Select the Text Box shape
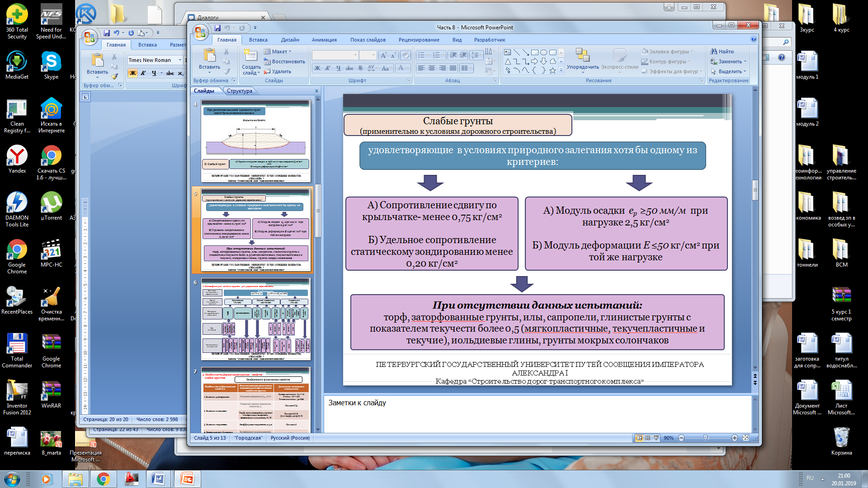The image size is (868, 488). 508,52
